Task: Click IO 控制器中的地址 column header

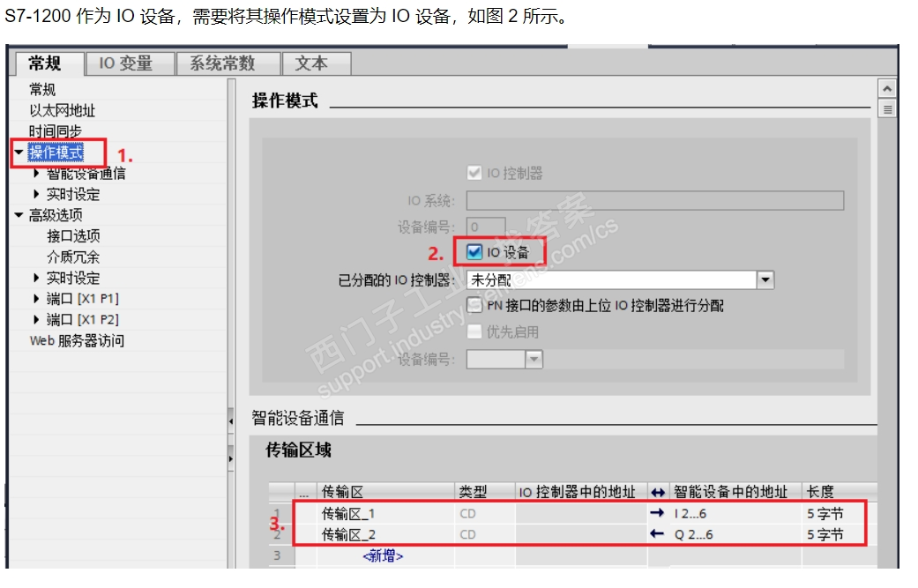Action: (581, 492)
